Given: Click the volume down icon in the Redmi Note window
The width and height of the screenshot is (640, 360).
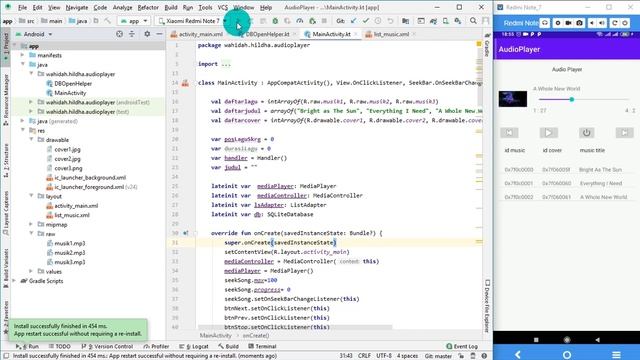Looking at the screenshot, I should coord(591,23).
